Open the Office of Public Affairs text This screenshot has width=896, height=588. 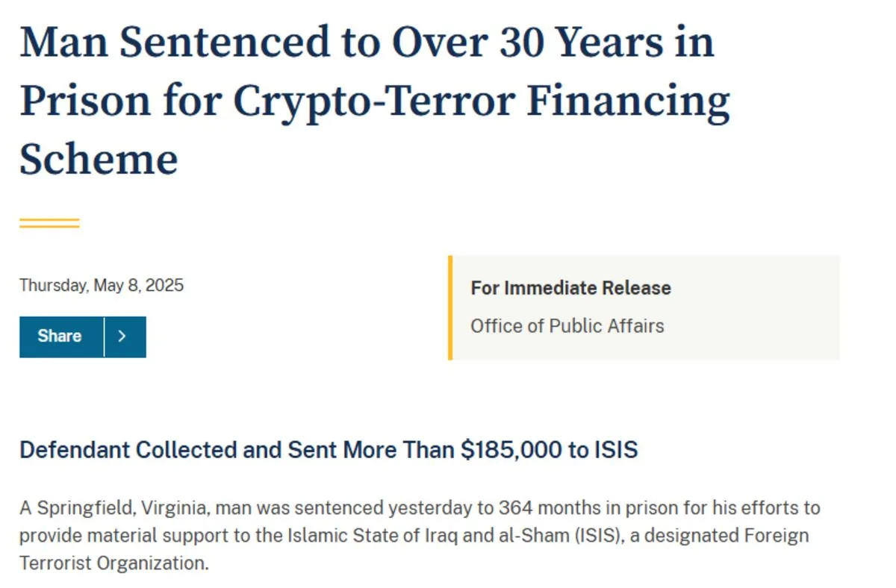[567, 326]
